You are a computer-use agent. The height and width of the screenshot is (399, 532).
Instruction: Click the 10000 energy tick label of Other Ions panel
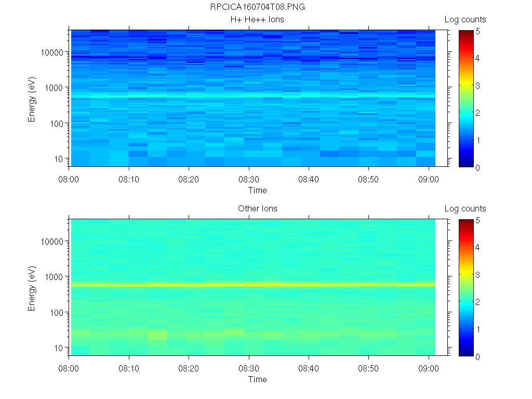tap(52, 242)
